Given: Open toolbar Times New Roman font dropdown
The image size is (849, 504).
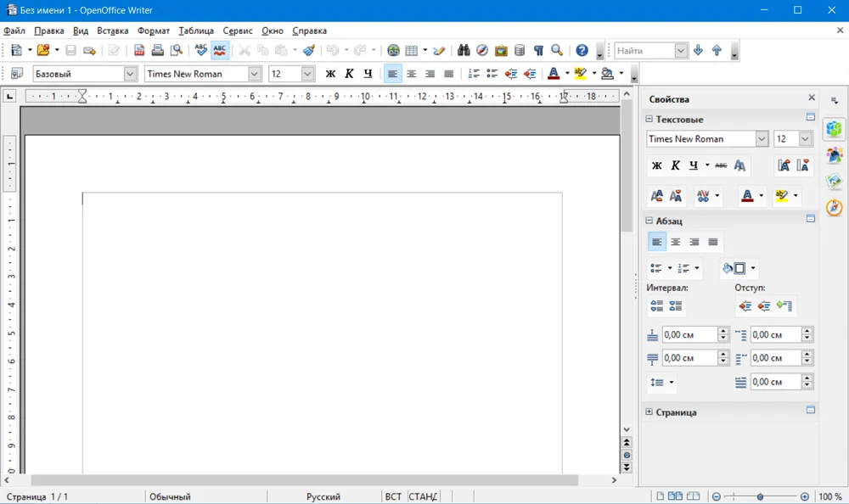Looking at the screenshot, I should pos(255,74).
